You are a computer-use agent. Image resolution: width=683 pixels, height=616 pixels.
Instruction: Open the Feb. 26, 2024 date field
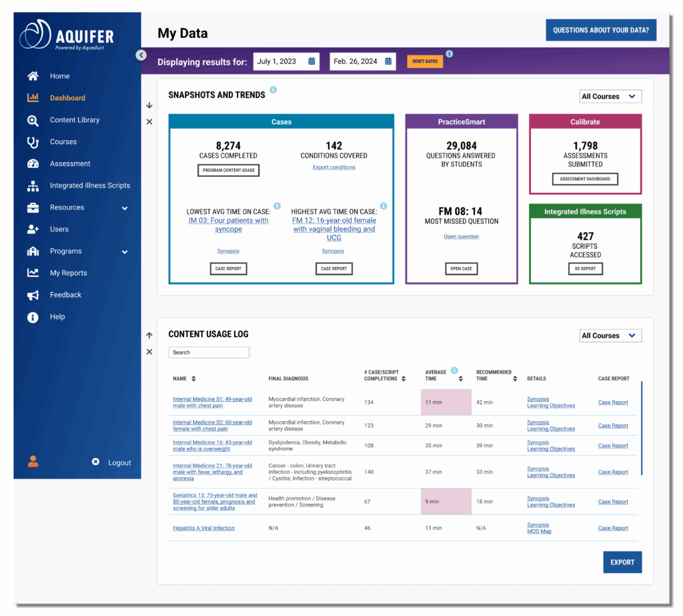pyautogui.click(x=363, y=61)
